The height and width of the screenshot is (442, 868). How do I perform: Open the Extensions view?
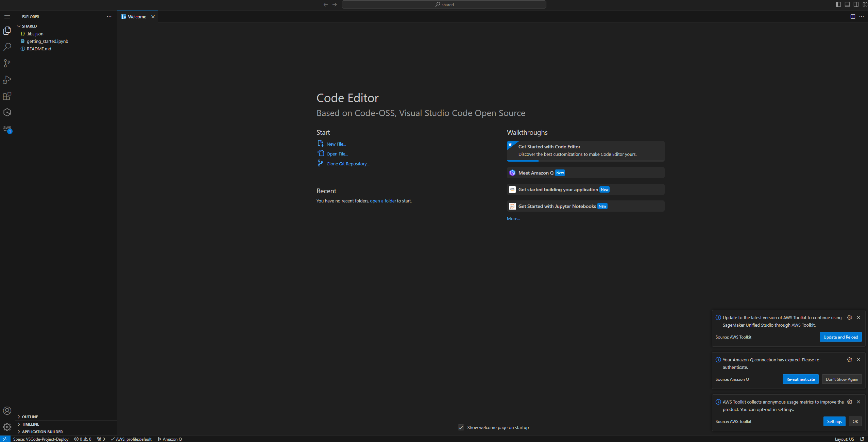(7, 96)
